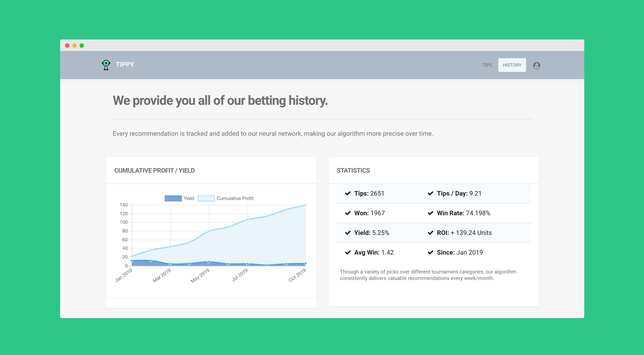Click the May 2019 cumulative profit point
Screen dimensions: 644x355
[x=209, y=231]
